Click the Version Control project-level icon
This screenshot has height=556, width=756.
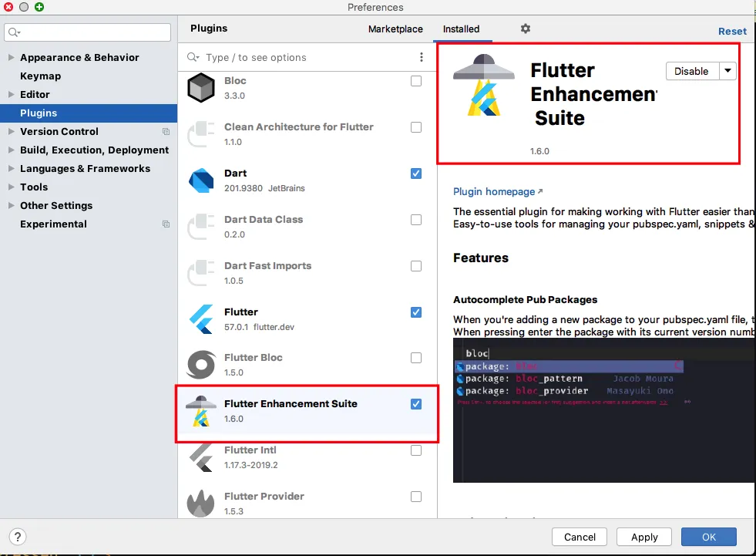[x=166, y=131]
